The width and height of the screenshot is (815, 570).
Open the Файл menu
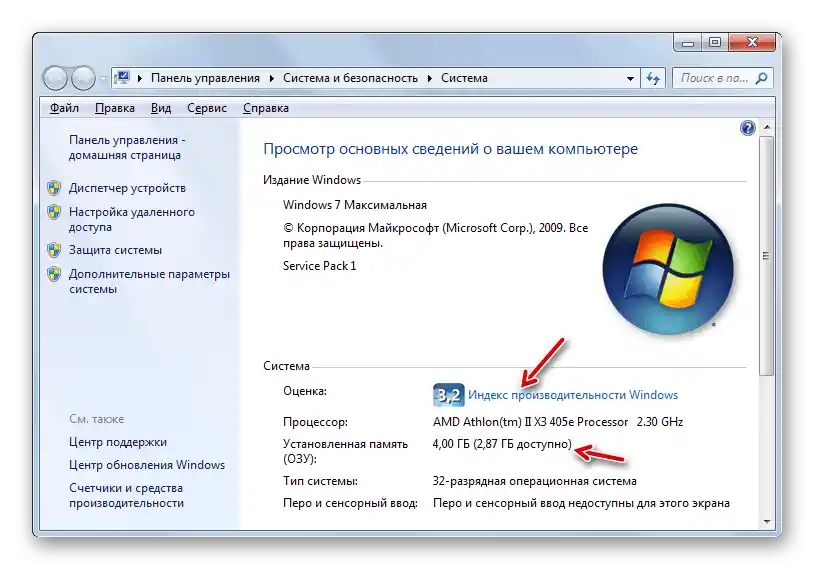(x=64, y=108)
